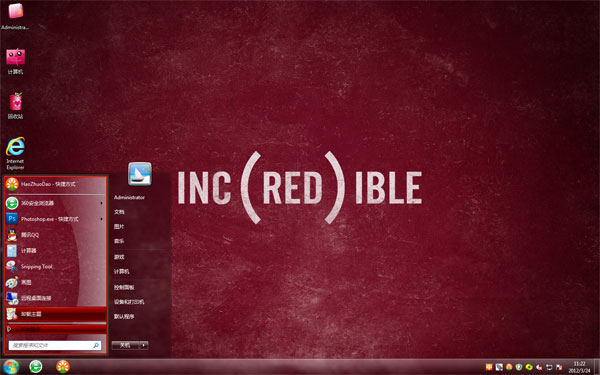
Task: Click the magnifier icon in search box
Action: pos(96,345)
